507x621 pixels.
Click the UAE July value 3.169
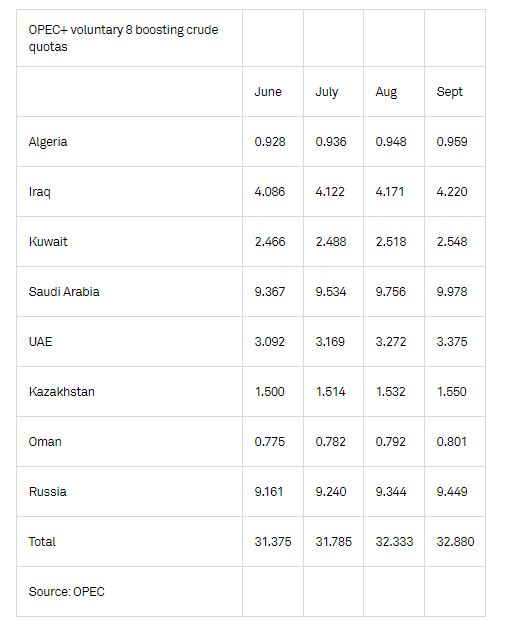coord(330,342)
